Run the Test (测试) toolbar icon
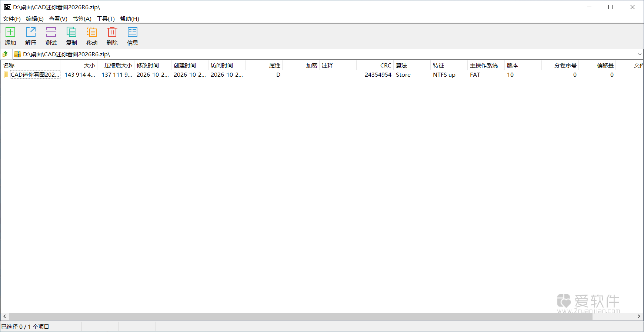 [51, 32]
